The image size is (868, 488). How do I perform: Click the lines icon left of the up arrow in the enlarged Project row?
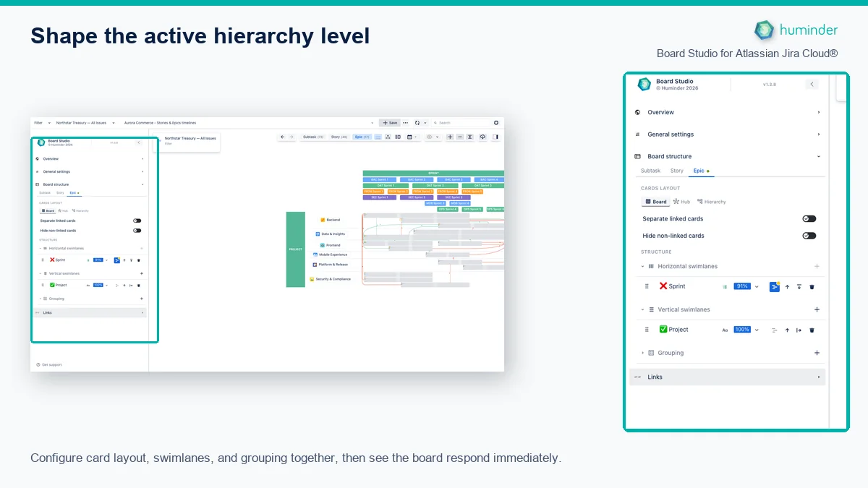click(x=775, y=330)
